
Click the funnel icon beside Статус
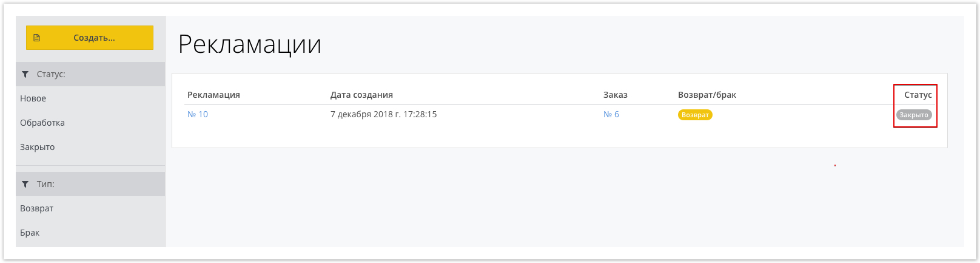(x=25, y=74)
